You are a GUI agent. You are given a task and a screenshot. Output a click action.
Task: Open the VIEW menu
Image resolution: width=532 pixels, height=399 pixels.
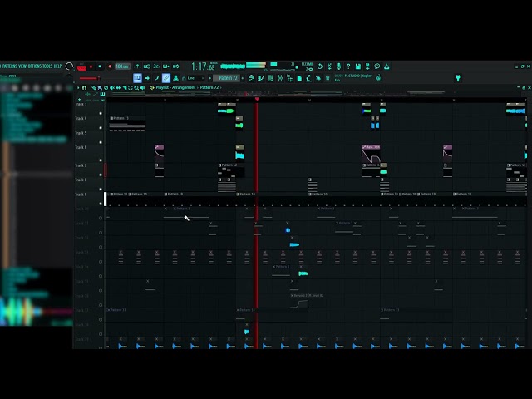22,66
